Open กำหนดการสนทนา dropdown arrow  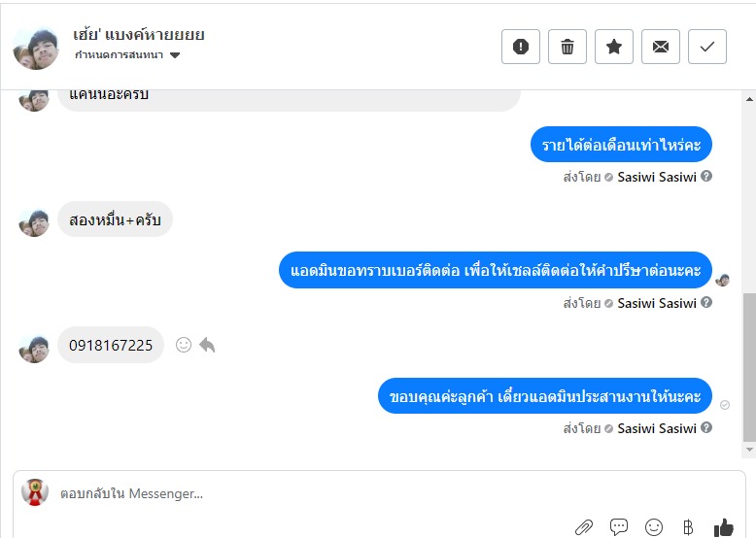point(175,55)
